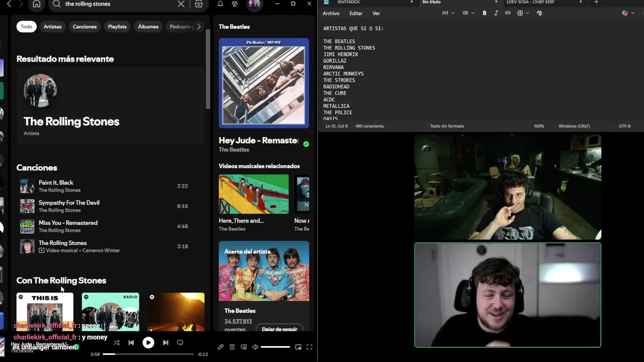
Task: Open This Is Rolling Stones playlist thumbnail
Action: coord(45,312)
